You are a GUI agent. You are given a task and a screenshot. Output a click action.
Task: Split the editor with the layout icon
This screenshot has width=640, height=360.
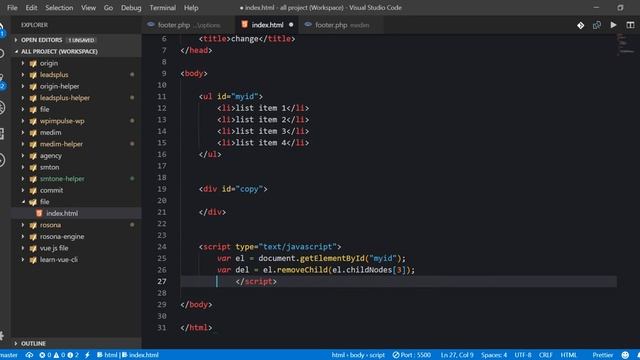click(630, 25)
